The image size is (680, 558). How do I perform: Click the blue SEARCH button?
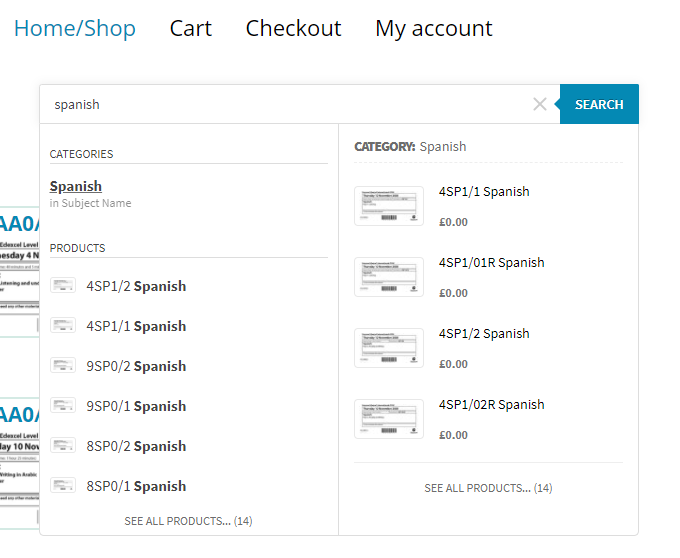coord(599,104)
